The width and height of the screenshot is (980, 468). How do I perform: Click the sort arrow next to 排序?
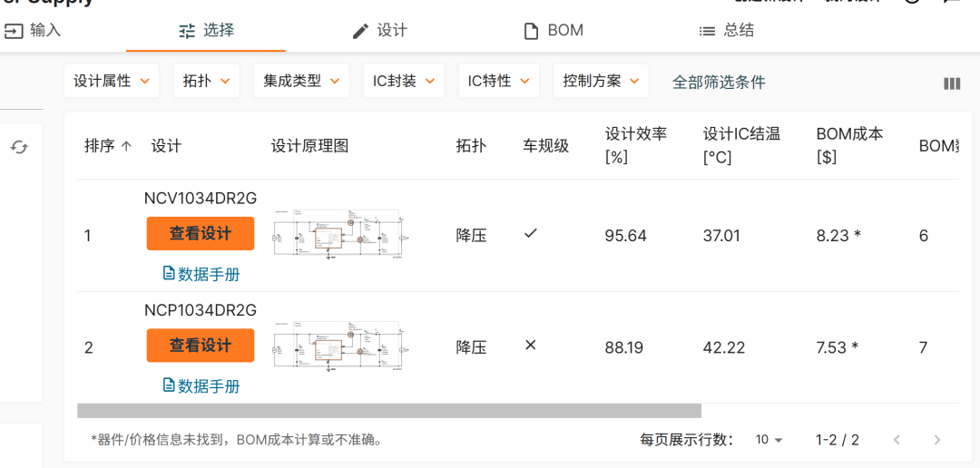click(x=126, y=146)
